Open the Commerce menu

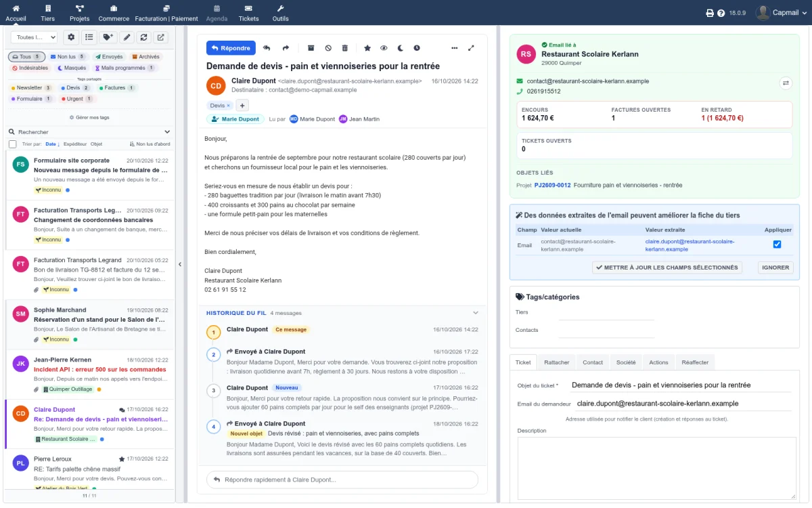tap(114, 13)
